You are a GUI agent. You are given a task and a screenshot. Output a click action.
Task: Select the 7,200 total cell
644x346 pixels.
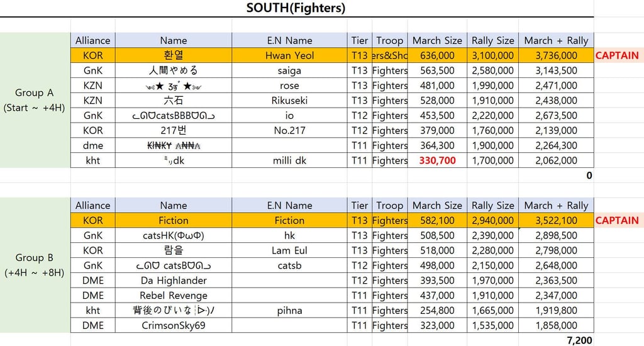click(x=579, y=340)
